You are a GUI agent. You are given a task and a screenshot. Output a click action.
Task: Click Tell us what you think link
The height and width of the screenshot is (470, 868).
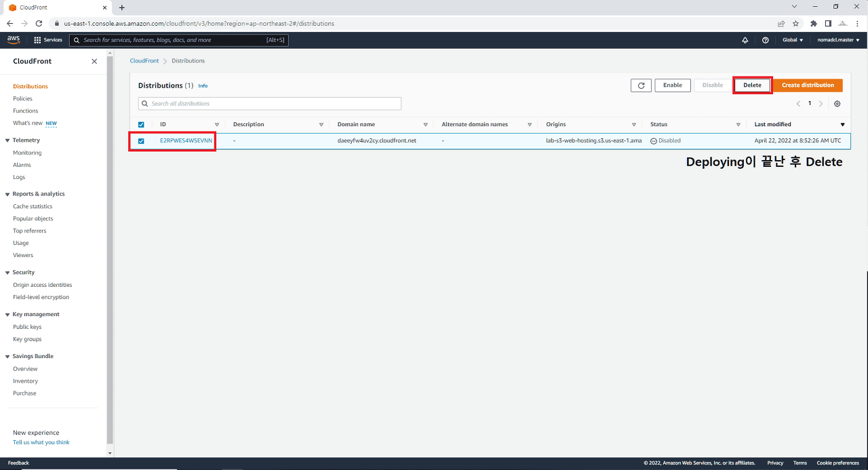pyautogui.click(x=41, y=443)
